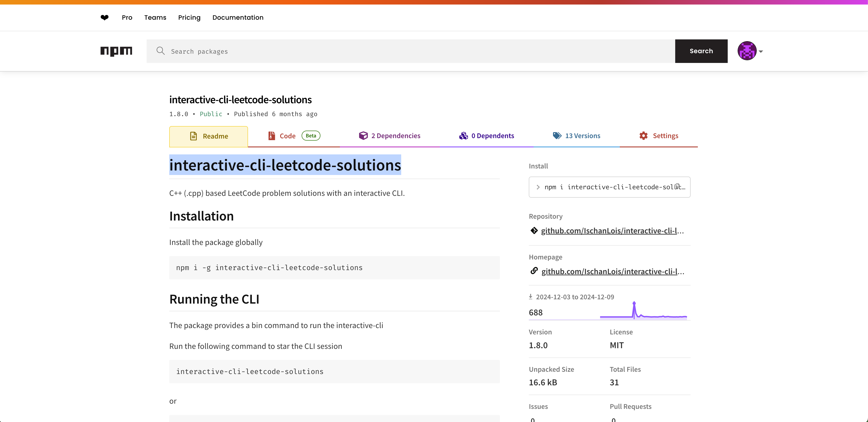
Task: Expand the account menu arrow
Action: coord(761,52)
